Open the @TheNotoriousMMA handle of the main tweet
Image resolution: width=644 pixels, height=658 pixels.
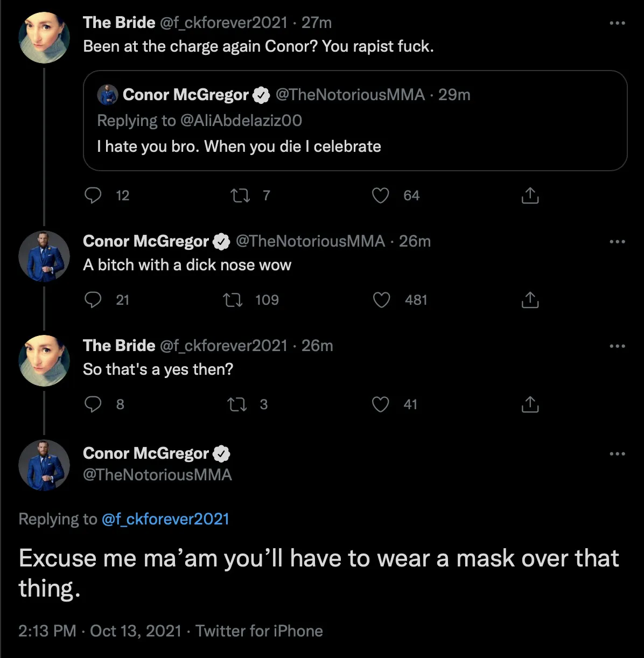tap(157, 475)
